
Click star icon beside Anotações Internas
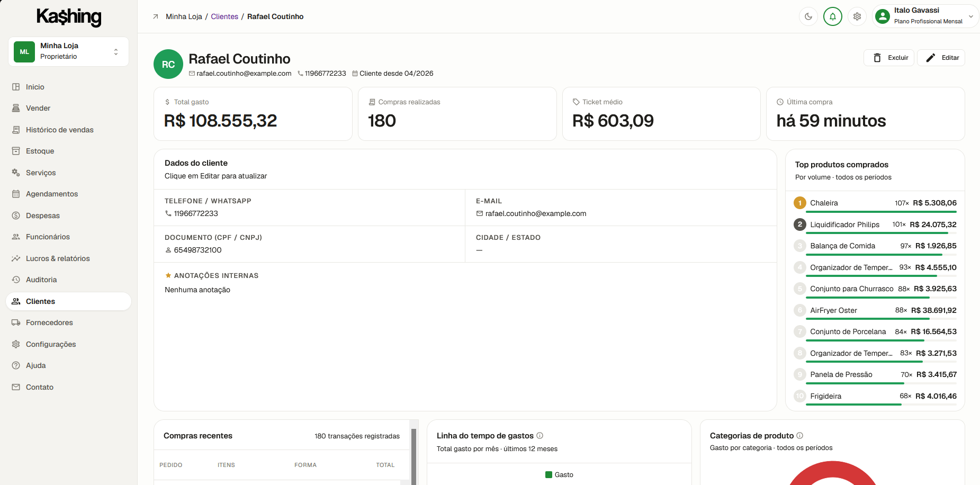[x=168, y=275]
